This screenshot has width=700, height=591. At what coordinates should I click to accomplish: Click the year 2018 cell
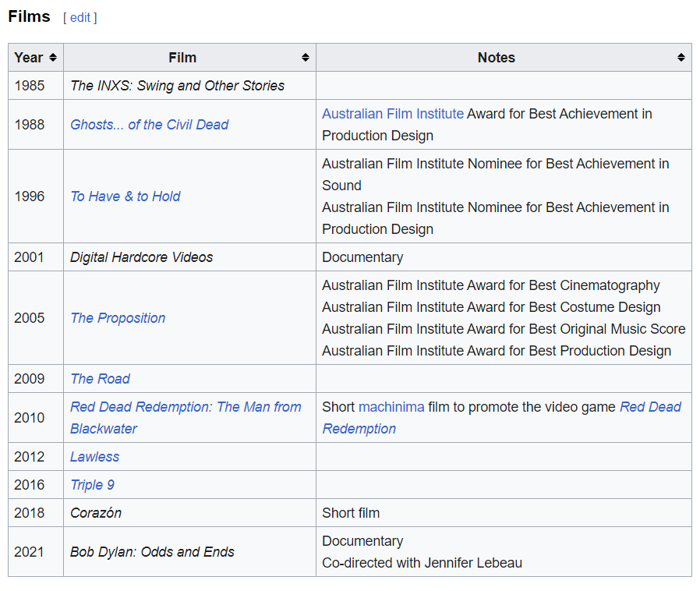coord(36,513)
